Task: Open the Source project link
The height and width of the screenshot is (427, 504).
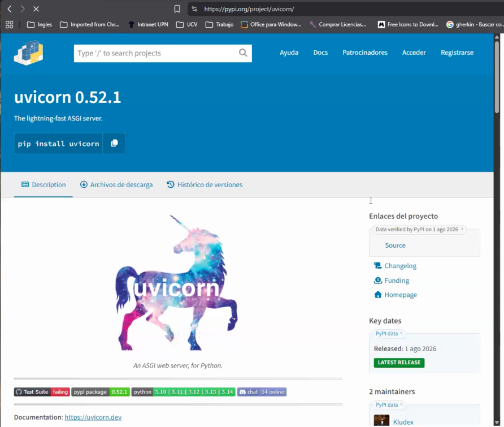Action: pyautogui.click(x=395, y=245)
